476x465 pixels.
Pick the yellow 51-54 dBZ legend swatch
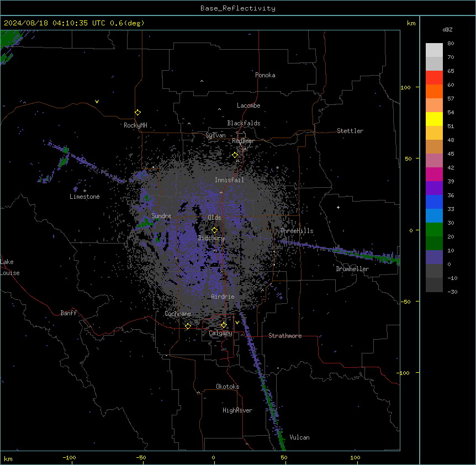(x=434, y=119)
